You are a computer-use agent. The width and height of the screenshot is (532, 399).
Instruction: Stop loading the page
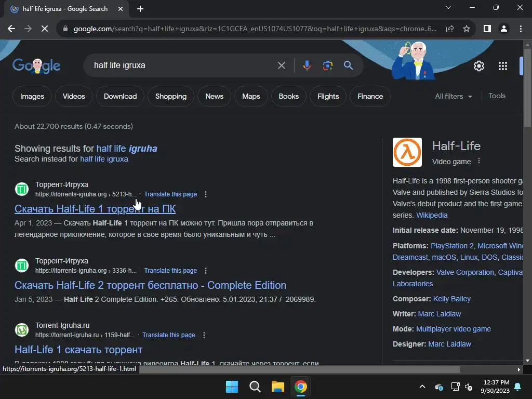pyautogui.click(x=45, y=29)
